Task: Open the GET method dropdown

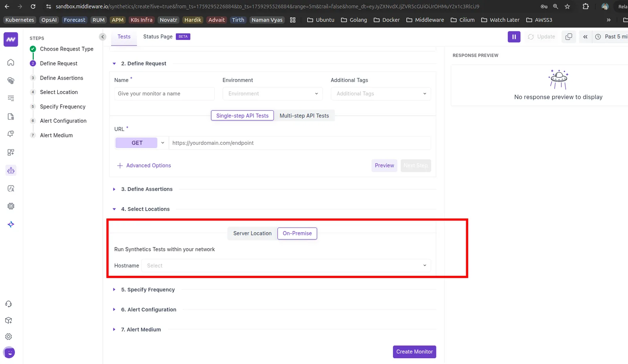Action: [x=141, y=143]
